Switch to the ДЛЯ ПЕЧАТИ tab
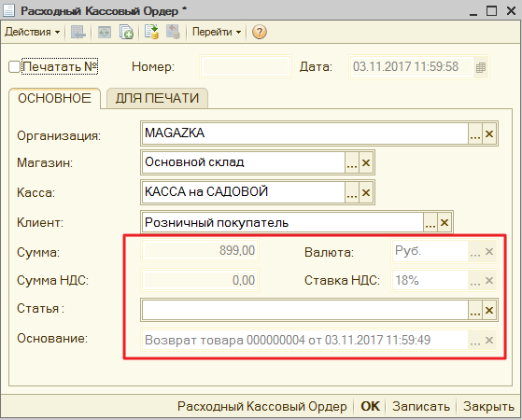The height and width of the screenshot is (420, 522). coord(157,99)
